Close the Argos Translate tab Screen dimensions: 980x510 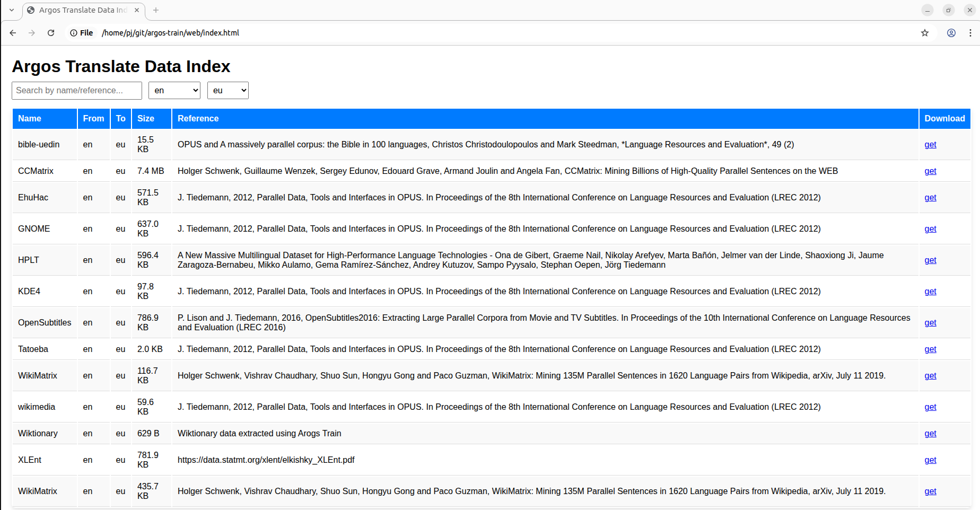137,10
